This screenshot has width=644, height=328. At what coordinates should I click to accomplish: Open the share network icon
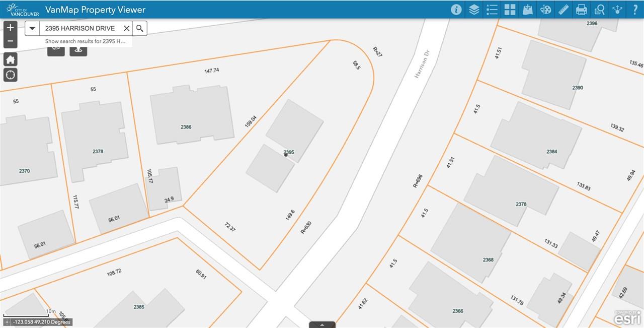[617, 10]
